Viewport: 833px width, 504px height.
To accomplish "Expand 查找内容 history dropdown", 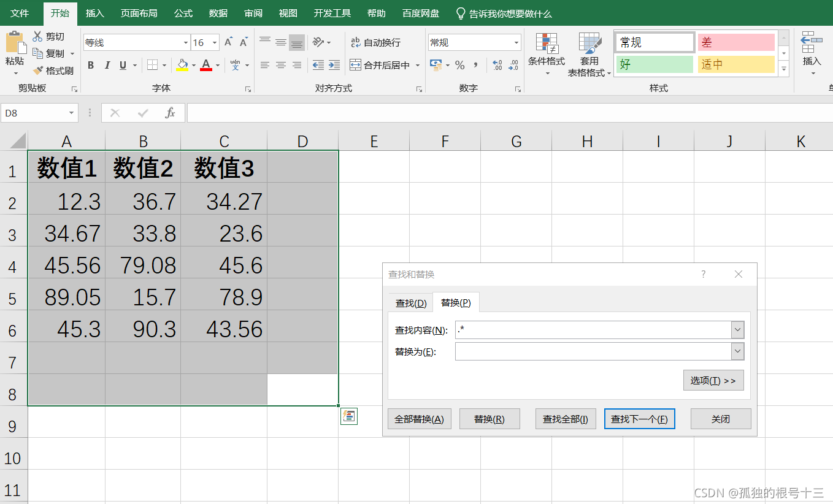I will [x=737, y=330].
